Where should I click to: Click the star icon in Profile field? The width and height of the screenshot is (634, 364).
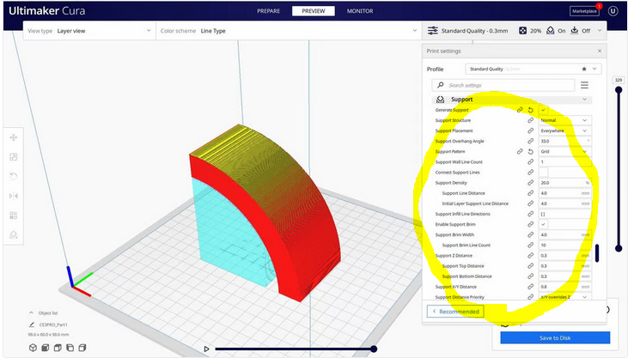coord(584,69)
